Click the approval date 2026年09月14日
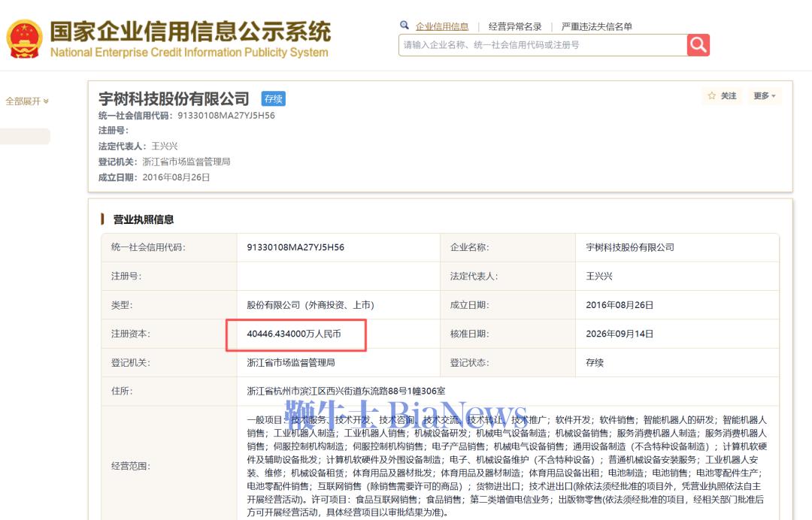The height and width of the screenshot is (520, 812). click(620, 334)
